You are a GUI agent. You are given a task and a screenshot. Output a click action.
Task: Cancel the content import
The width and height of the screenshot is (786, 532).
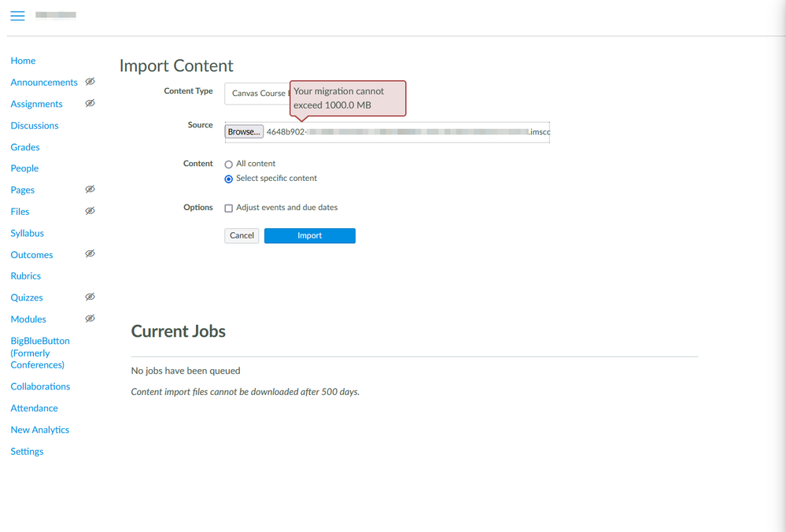click(242, 235)
